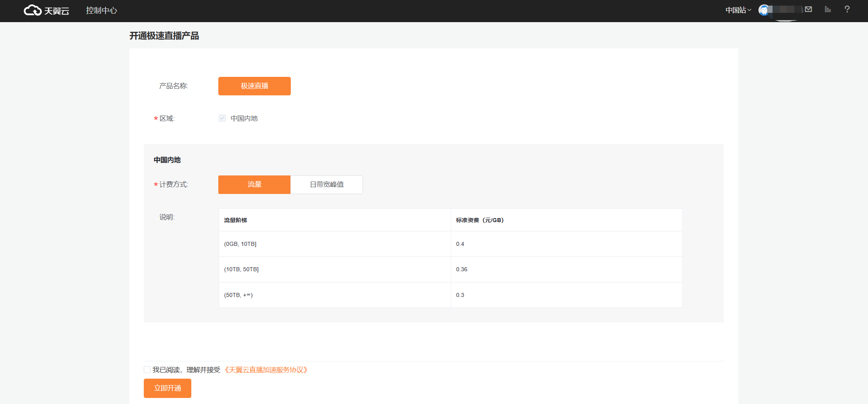Open the mail envelope icon in the header
This screenshot has width=868, height=404.
coord(808,10)
